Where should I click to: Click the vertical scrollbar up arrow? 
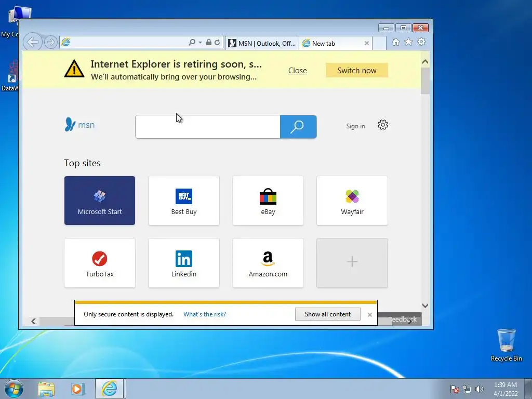coord(425,62)
